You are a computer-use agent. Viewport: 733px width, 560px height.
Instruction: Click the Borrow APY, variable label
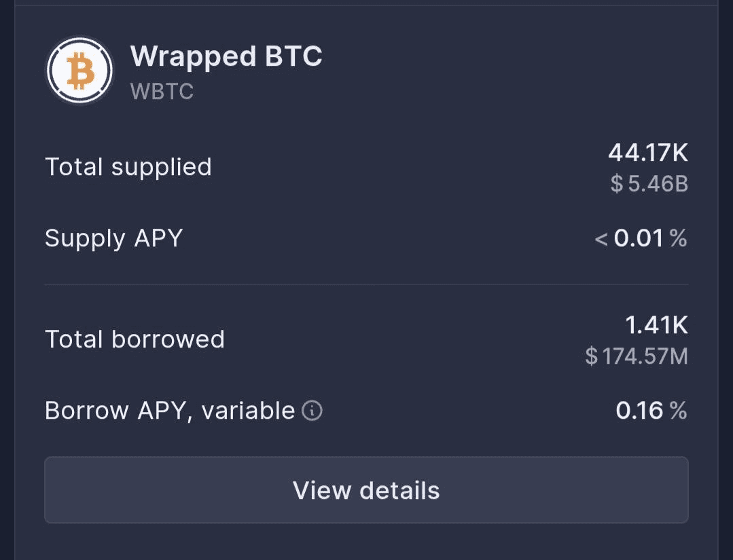click(170, 411)
